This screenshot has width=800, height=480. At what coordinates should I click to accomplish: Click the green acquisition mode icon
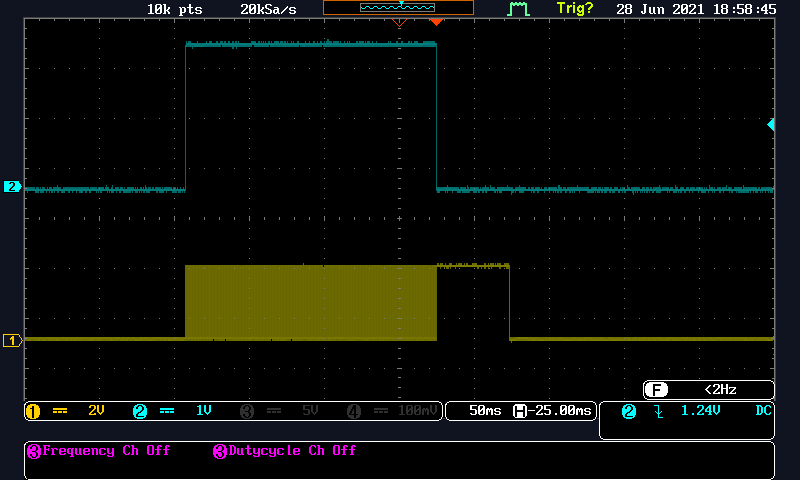518,9
